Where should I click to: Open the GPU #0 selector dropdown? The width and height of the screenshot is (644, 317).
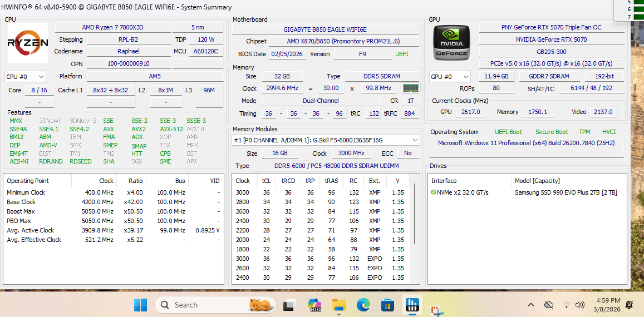(450, 76)
